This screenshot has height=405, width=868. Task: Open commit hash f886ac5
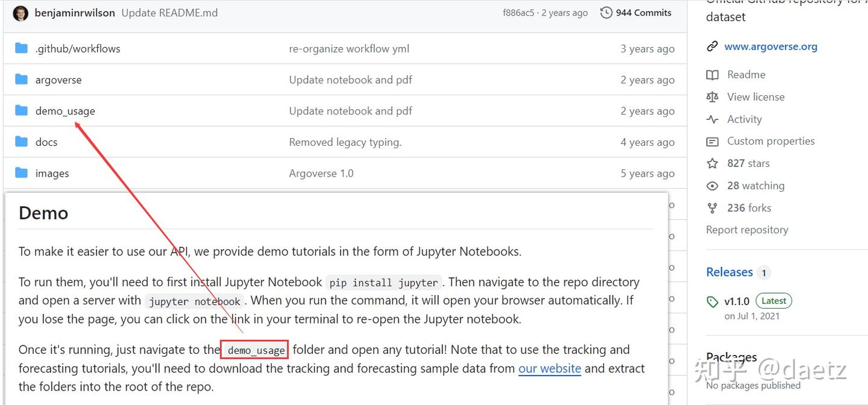click(x=518, y=13)
